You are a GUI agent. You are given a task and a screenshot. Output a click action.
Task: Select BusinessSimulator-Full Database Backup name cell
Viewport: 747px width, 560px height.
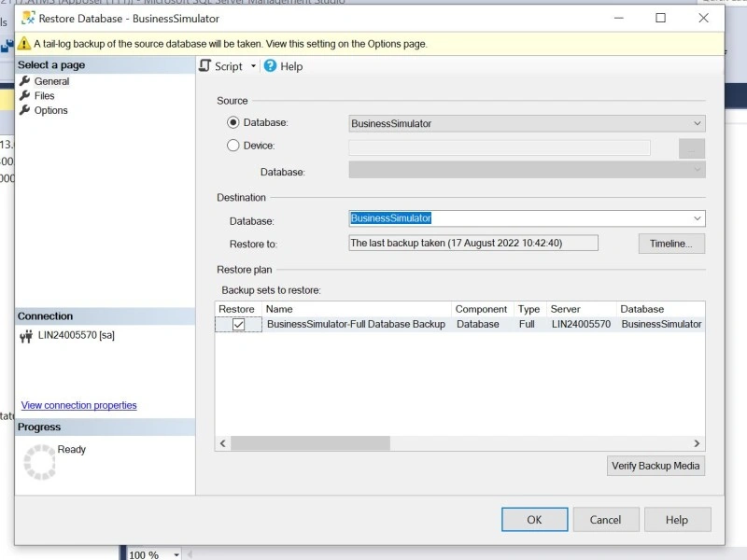357,324
